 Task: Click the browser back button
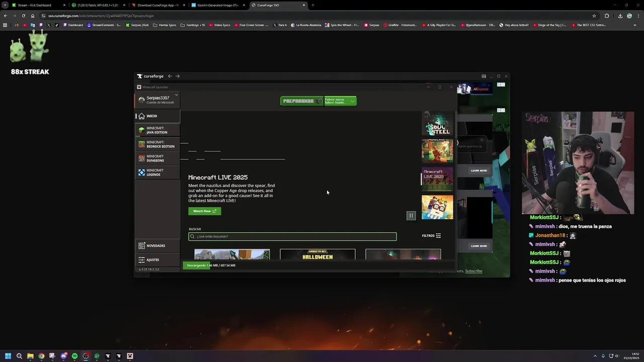click(x=6, y=16)
